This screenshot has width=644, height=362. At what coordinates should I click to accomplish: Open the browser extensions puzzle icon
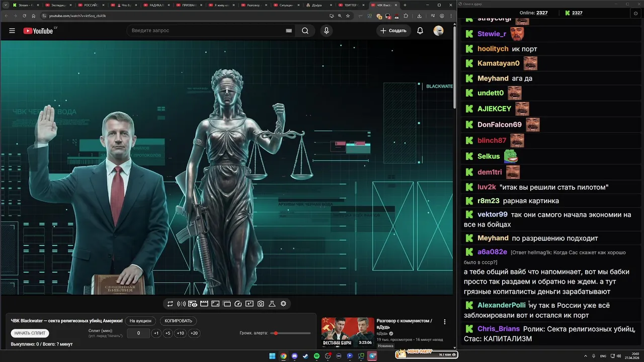point(406,16)
